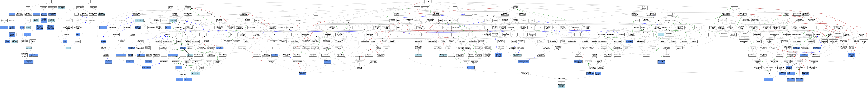Click the 'adipose tissue development' node
The image size is (868, 88).
[x=204, y=35]
